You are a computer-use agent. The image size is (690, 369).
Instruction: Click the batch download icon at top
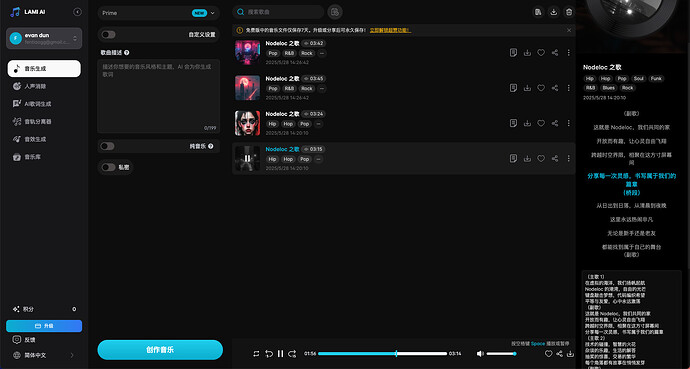coord(554,12)
